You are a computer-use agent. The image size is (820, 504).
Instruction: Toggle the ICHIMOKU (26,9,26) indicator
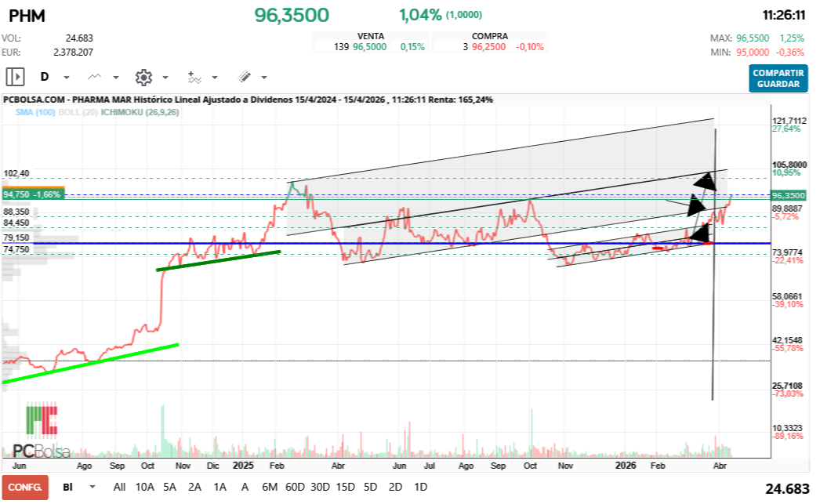point(135,112)
